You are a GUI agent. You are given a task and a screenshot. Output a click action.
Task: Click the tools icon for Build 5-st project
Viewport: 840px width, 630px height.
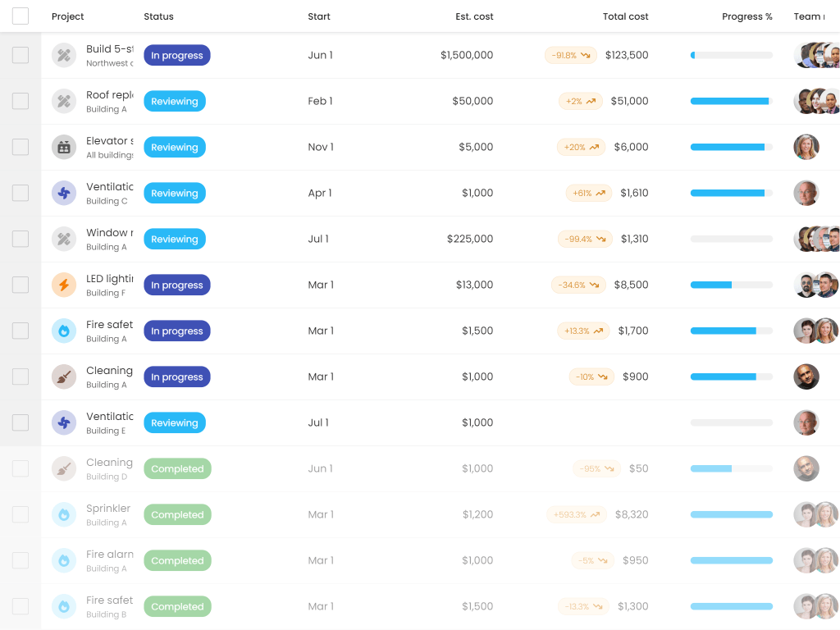[x=64, y=56]
